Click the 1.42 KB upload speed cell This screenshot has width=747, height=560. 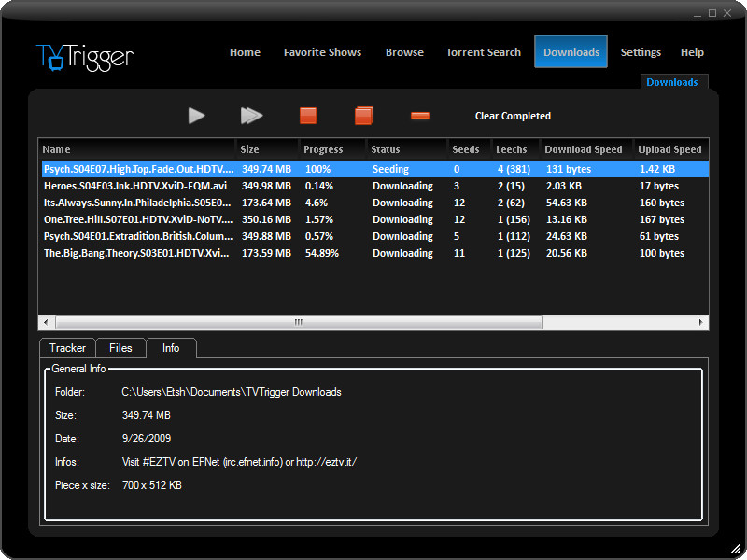point(657,169)
